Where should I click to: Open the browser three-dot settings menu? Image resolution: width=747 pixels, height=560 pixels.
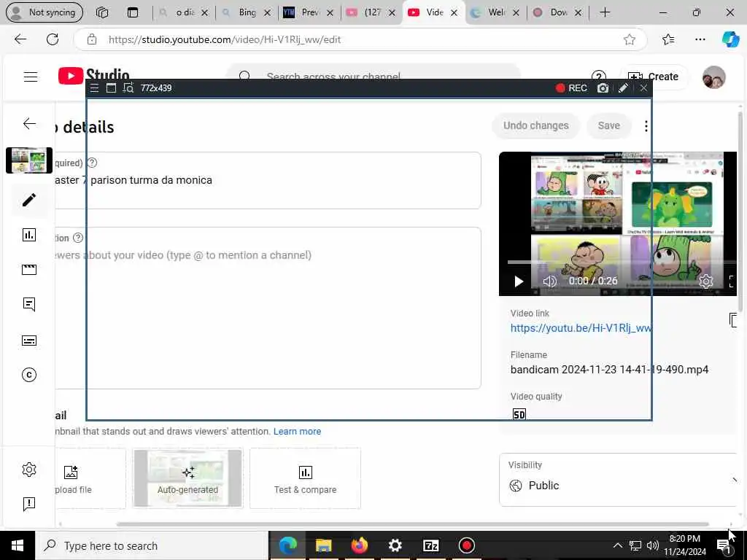[700, 39]
